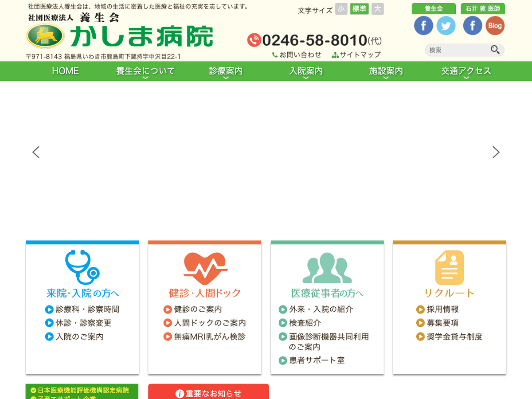Viewport: 532px width, 399px height.
Task: Click the orange Blog icon
Action: coord(495,26)
